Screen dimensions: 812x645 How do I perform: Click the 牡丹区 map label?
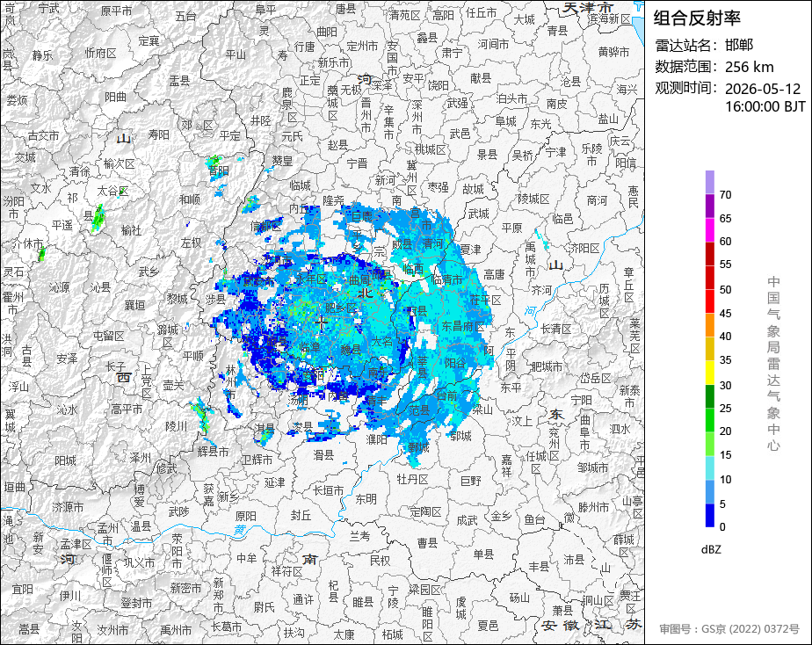point(412,479)
